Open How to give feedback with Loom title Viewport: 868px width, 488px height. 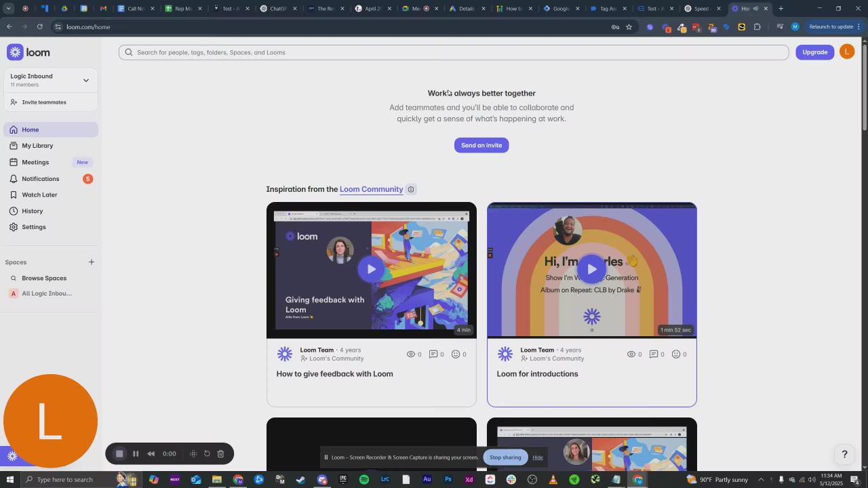point(334,374)
